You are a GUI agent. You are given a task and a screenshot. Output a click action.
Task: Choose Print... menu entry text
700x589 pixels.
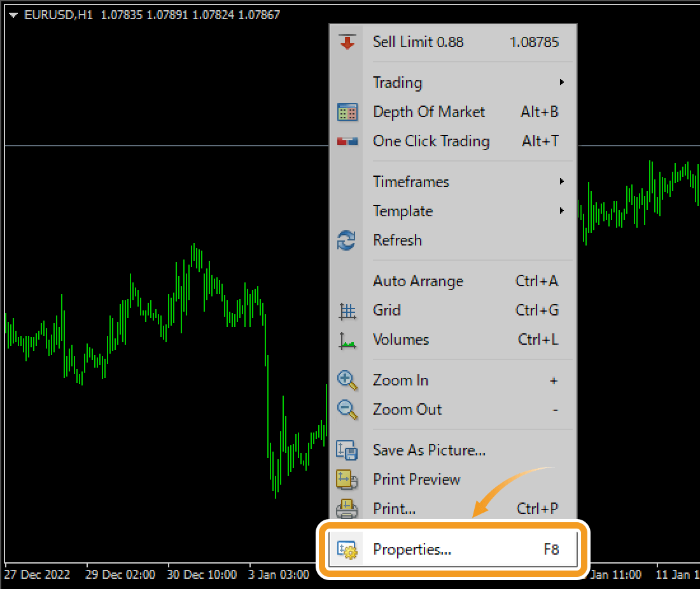394,509
